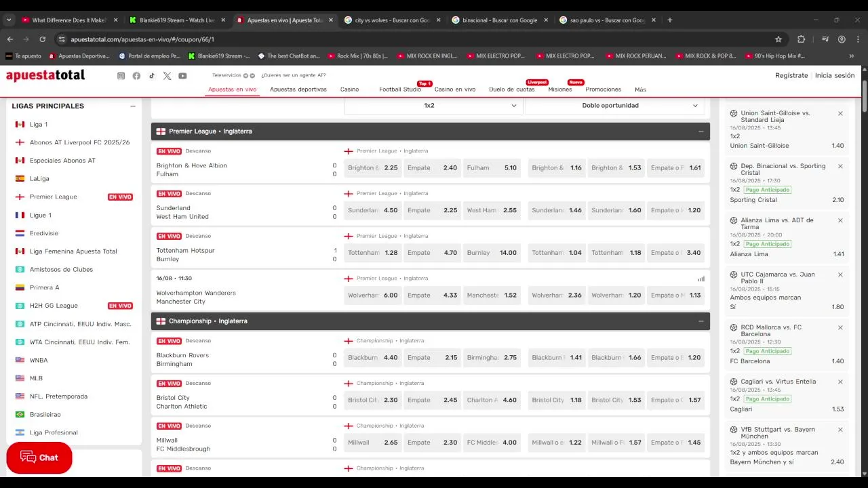This screenshot has width=868, height=488.
Task: Collapse Premier League Inglaterra section
Action: [x=701, y=131]
